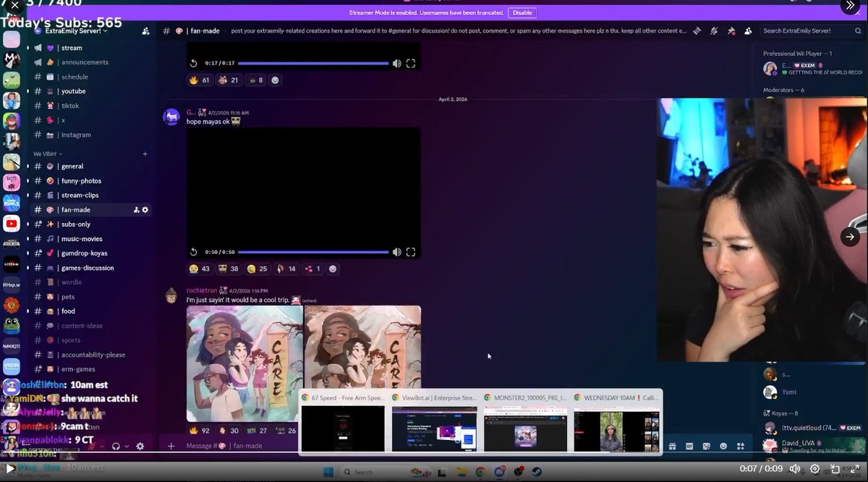Open the frog server icon in sidebar
This screenshot has height=482, width=868.
(x=11, y=325)
